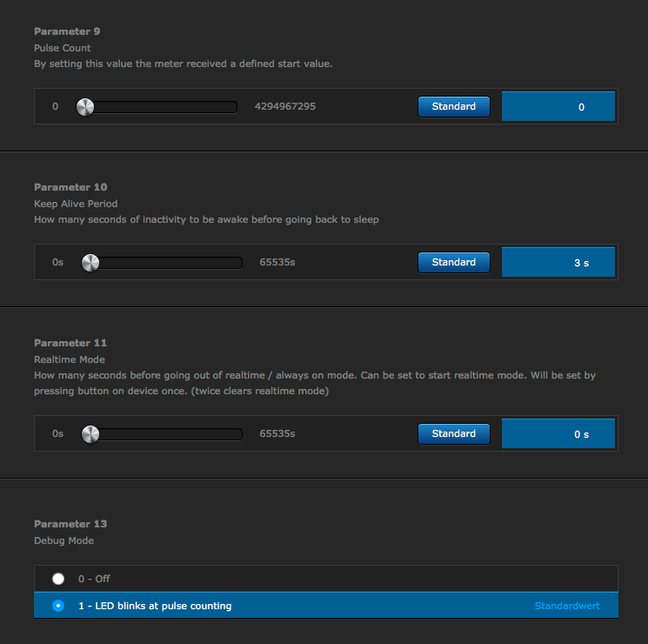Click the Realtime Mode slider track's empty area
648x644 pixels.
[x=170, y=434]
